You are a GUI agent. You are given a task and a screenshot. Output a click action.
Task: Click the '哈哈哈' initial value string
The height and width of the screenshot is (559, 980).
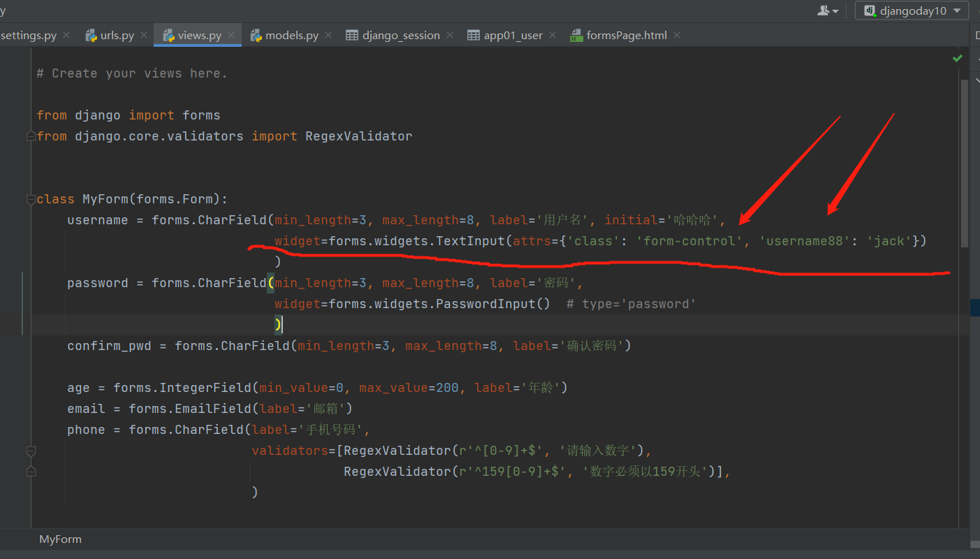(693, 220)
